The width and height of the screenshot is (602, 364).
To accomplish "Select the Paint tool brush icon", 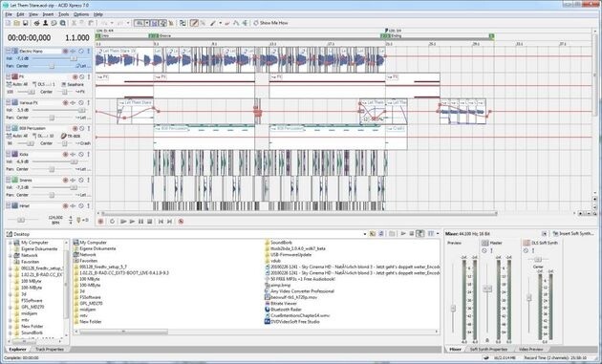I will [213, 23].
